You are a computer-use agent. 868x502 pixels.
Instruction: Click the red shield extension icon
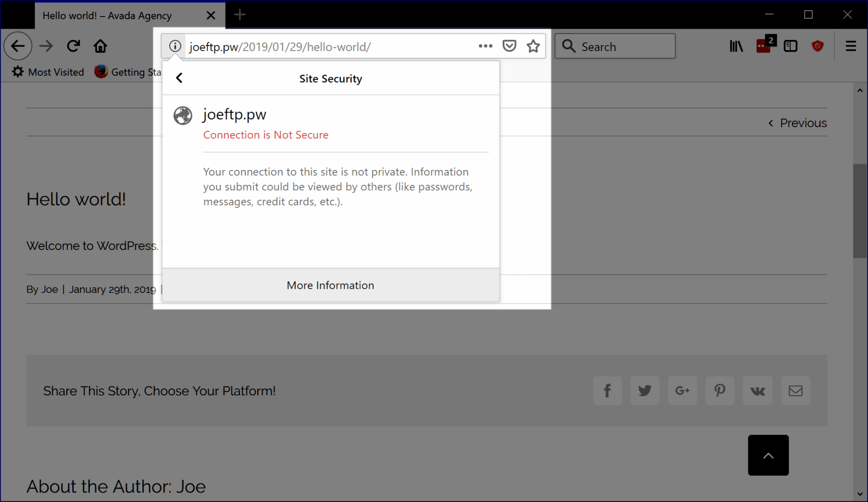click(817, 46)
